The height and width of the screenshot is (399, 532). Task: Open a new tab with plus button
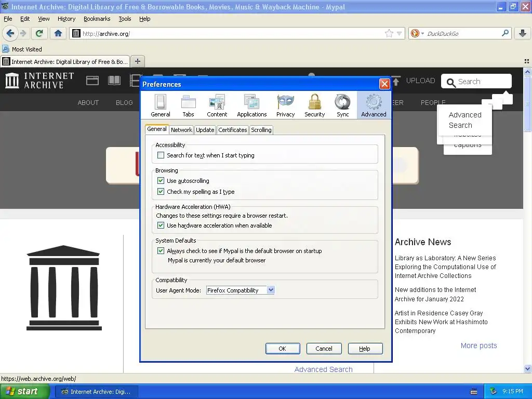point(137,61)
